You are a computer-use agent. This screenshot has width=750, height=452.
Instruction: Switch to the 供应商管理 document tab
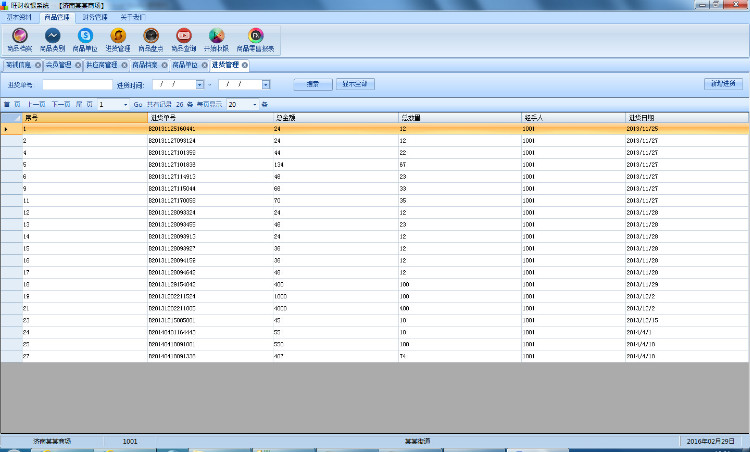pos(102,65)
